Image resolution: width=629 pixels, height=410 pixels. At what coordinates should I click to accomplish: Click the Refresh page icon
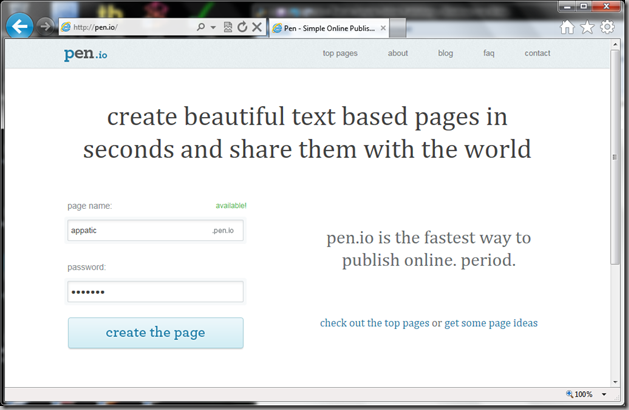coord(242,27)
